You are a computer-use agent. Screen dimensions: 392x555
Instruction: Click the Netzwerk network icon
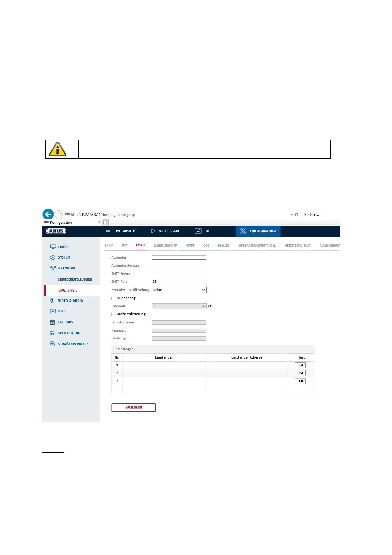pyautogui.click(x=53, y=268)
